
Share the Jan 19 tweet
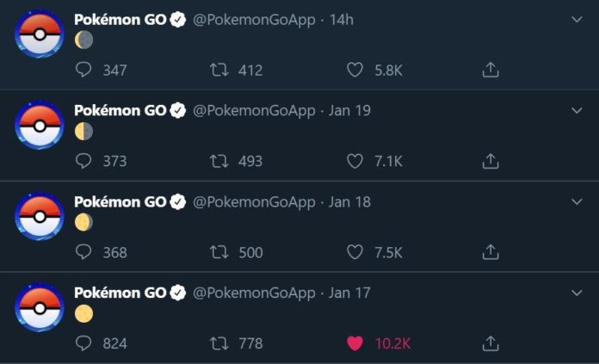coord(491,161)
